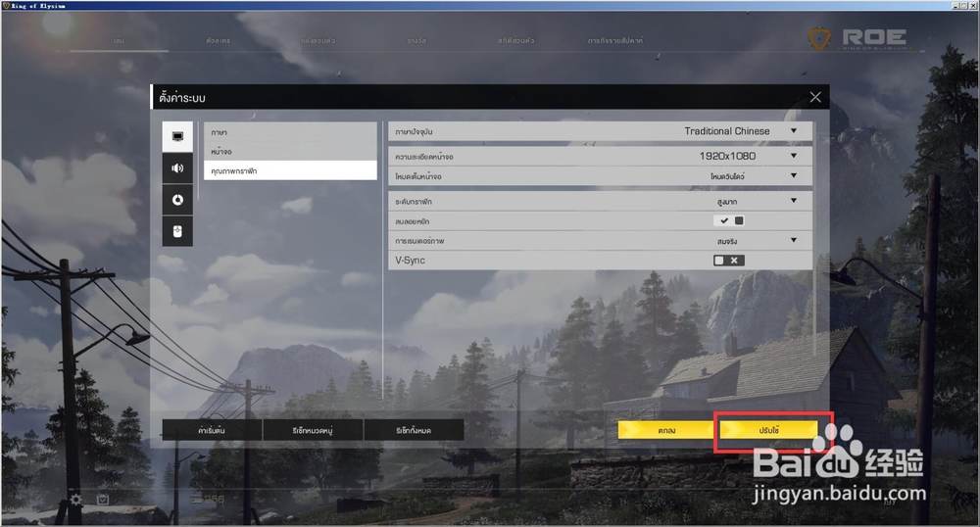Image resolution: width=980 pixels, height=527 pixels.
Task: Switch to the คลังส่วนตัว tab
Action: coord(318,40)
